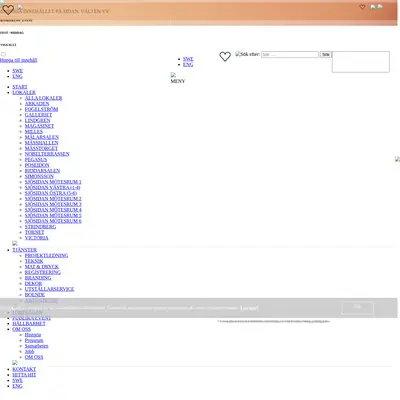Image resolution: width=400 pixels, height=400 pixels.
Task: Accept cookies with the OK button
Action: pyautogui.click(x=357, y=308)
